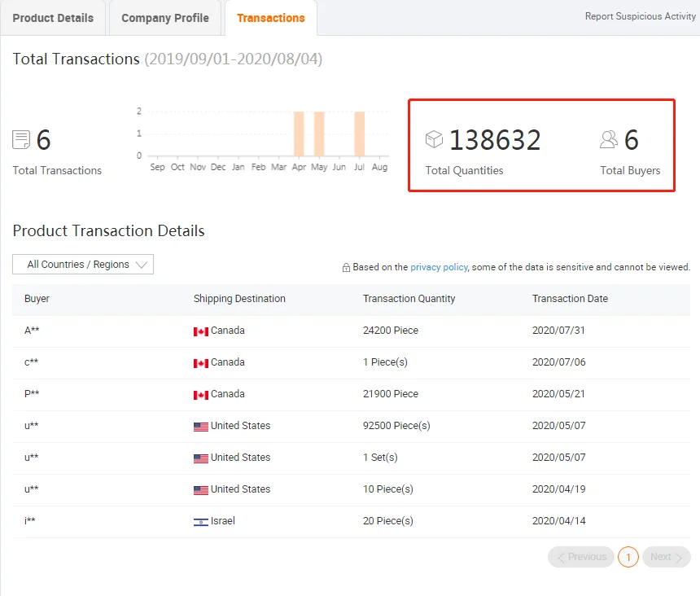700x596 pixels.
Task: Open the privacy policy link
Action: click(x=439, y=267)
